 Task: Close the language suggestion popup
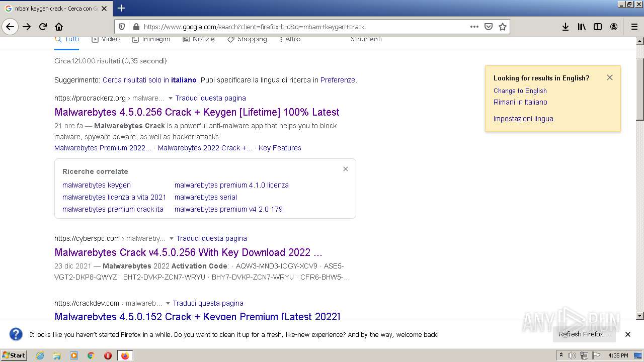609,77
